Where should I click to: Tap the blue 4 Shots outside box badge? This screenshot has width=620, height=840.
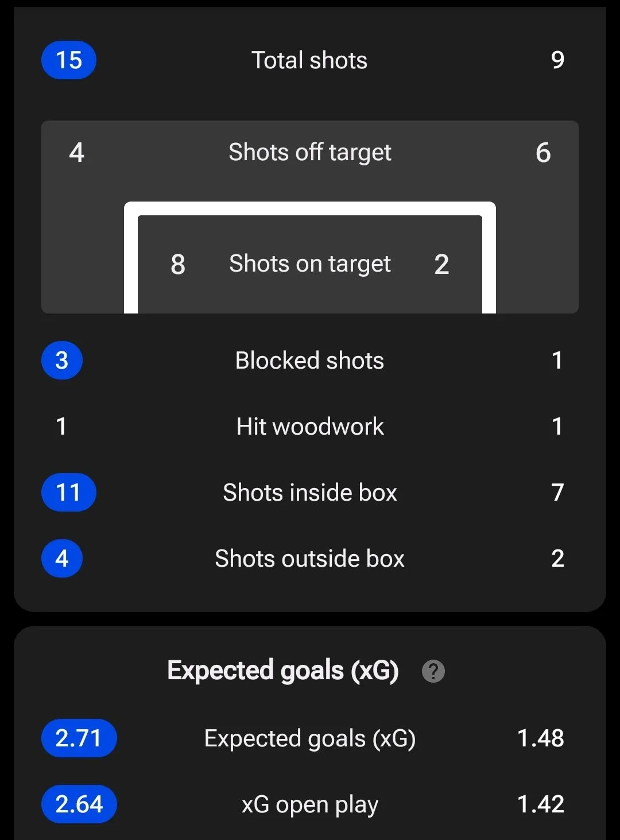tap(62, 559)
